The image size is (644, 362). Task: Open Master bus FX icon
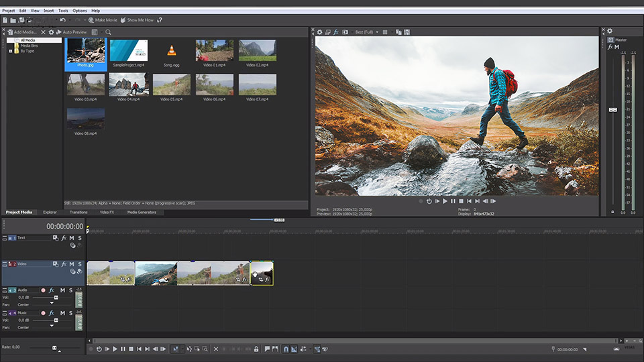point(610,47)
